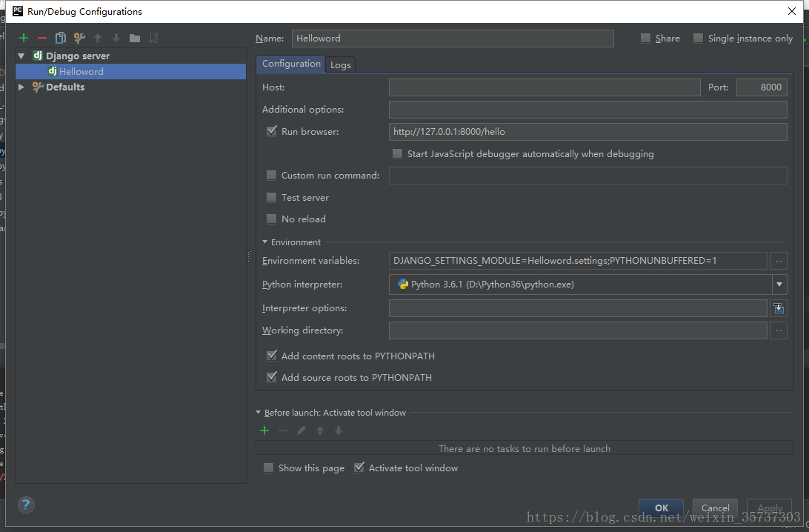809x532 pixels.
Task: Check the Test server checkbox
Action: pos(271,197)
